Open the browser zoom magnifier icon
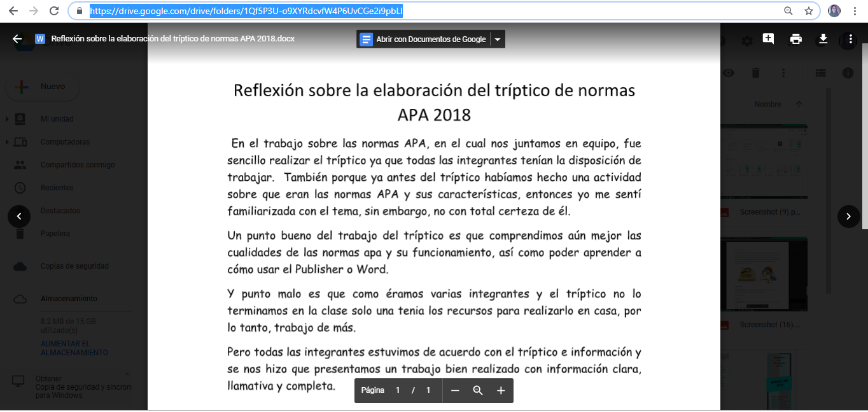The image size is (868, 412). click(x=788, y=11)
